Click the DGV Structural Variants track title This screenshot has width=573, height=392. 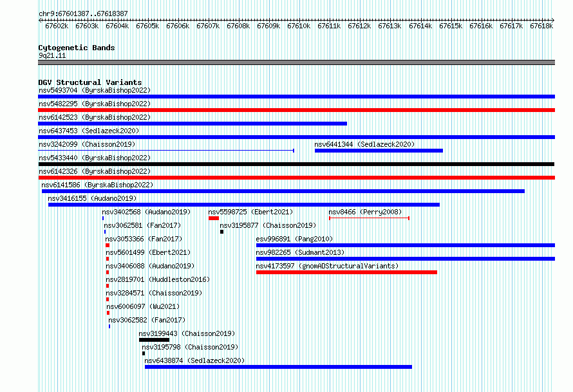coord(90,82)
